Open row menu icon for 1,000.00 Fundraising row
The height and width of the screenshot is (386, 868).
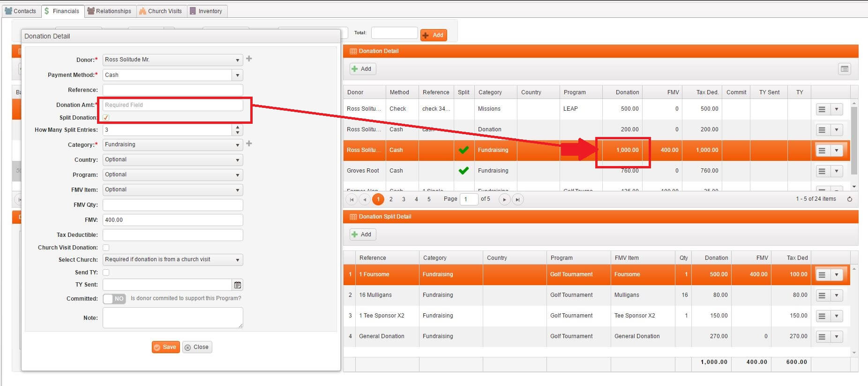click(x=822, y=151)
